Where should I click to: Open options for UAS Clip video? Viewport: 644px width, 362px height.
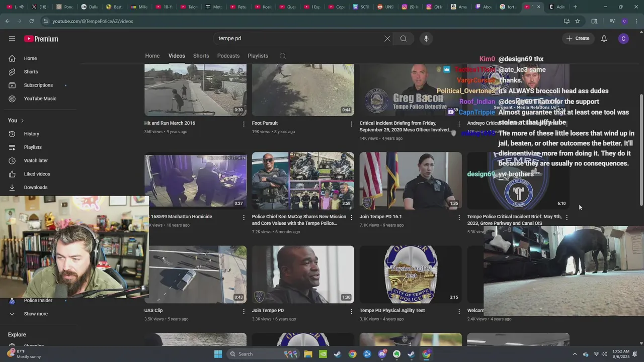click(x=244, y=311)
